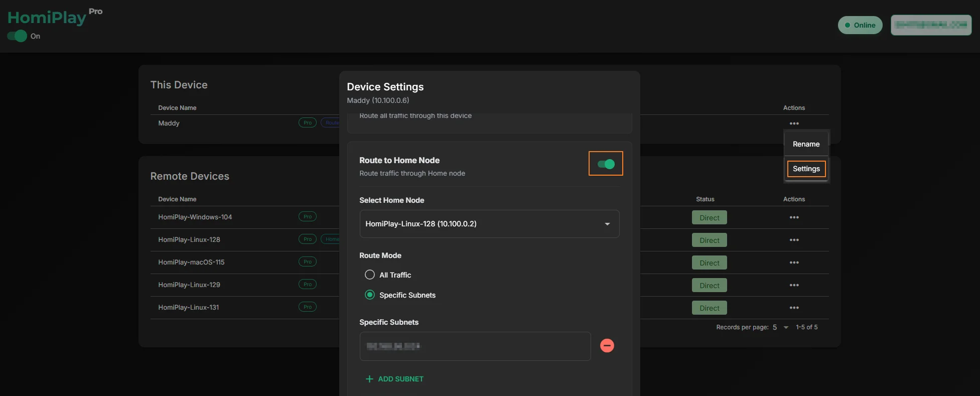
Task: Click Direct status for HomiPlay-Linux-128
Action: pyautogui.click(x=710, y=240)
